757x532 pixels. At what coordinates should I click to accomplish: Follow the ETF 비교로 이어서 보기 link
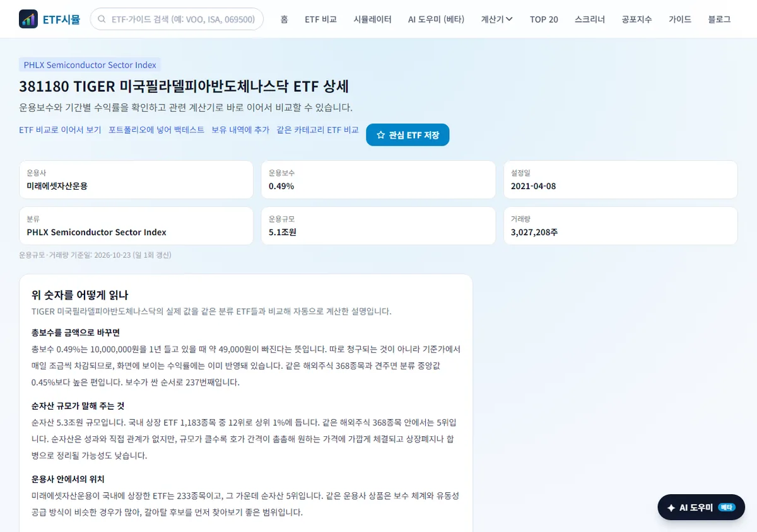[x=60, y=130]
